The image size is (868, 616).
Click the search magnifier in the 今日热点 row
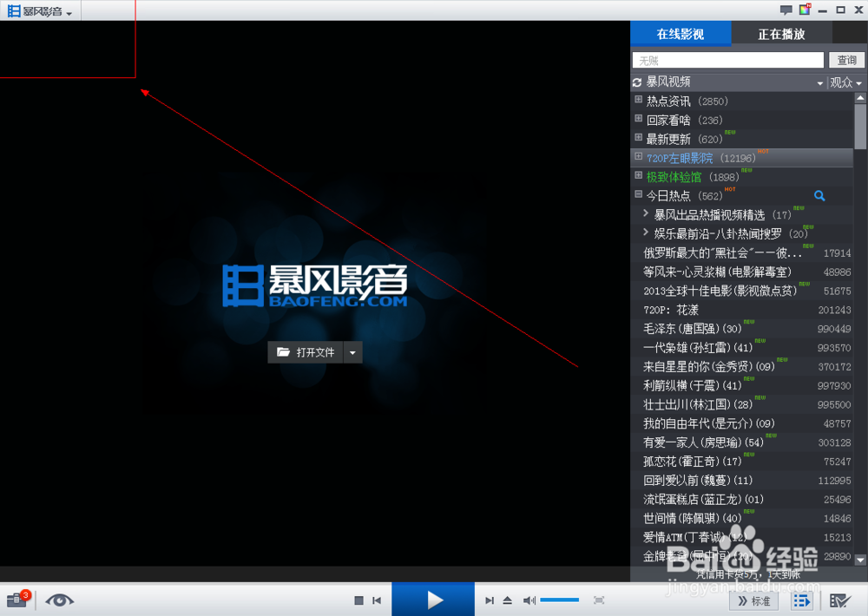pos(820,195)
